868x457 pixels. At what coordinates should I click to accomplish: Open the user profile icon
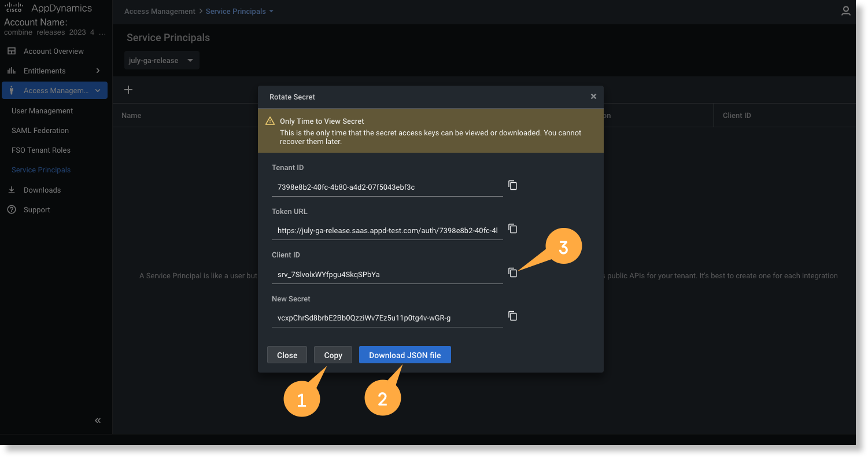[x=845, y=11]
